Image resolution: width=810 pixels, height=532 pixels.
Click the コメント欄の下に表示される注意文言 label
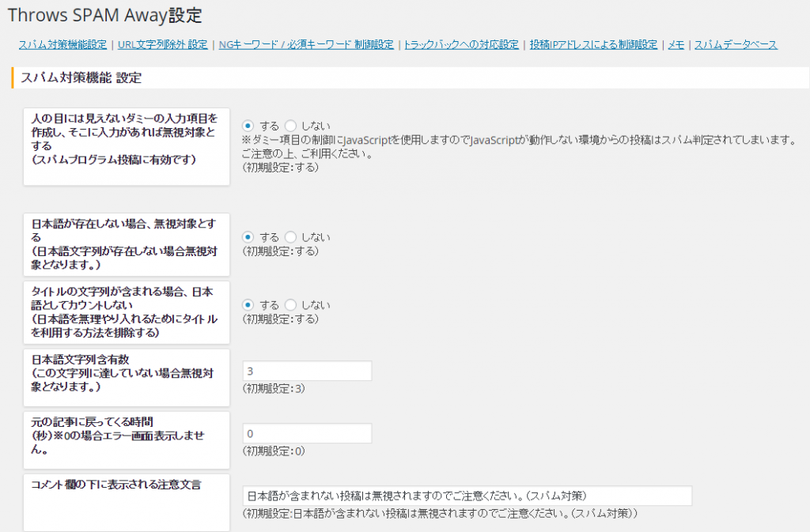116,485
